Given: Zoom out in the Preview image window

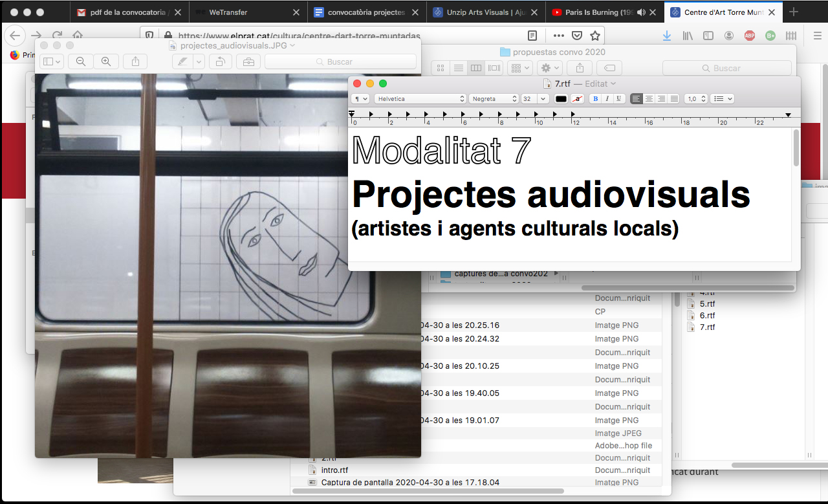Looking at the screenshot, I should click(x=81, y=61).
